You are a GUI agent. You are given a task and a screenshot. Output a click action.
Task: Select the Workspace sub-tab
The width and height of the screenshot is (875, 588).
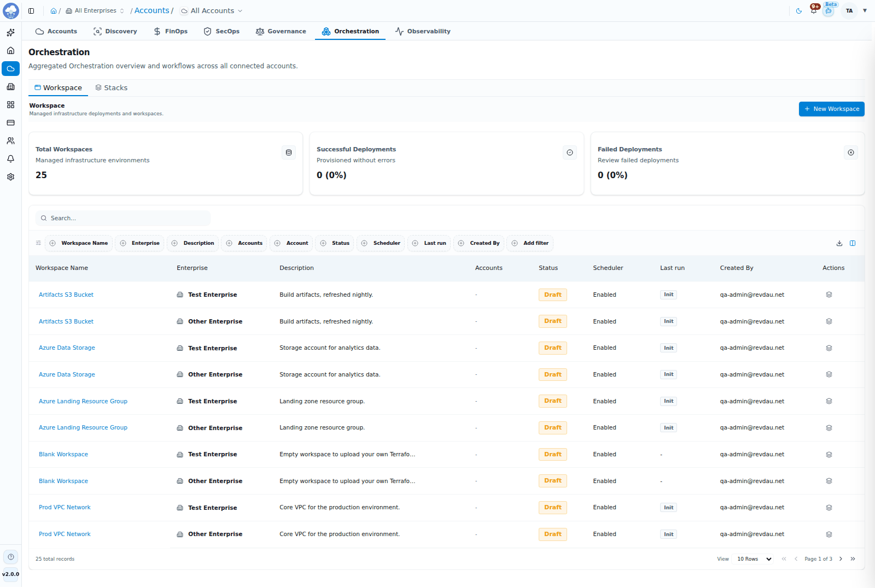(58, 88)
